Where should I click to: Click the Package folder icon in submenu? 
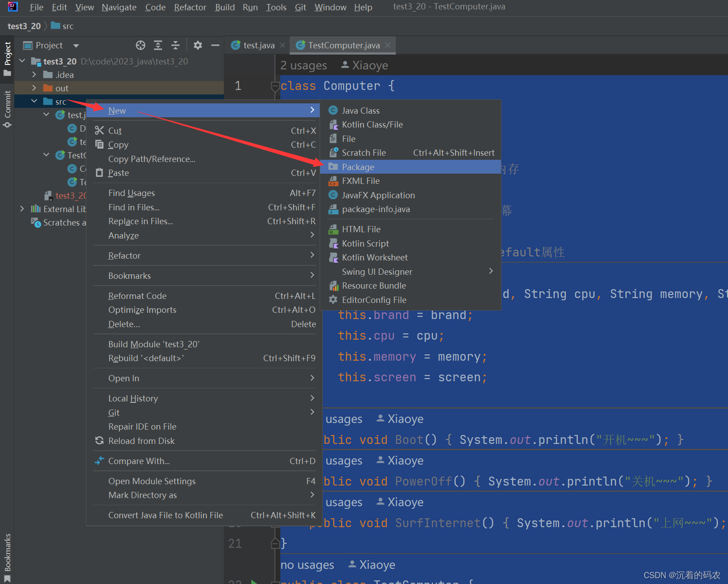[333, 167]
